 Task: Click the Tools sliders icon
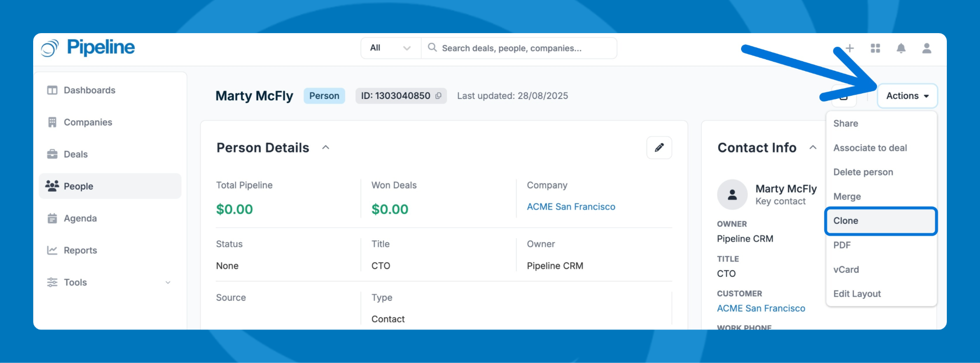pos(52,282)
